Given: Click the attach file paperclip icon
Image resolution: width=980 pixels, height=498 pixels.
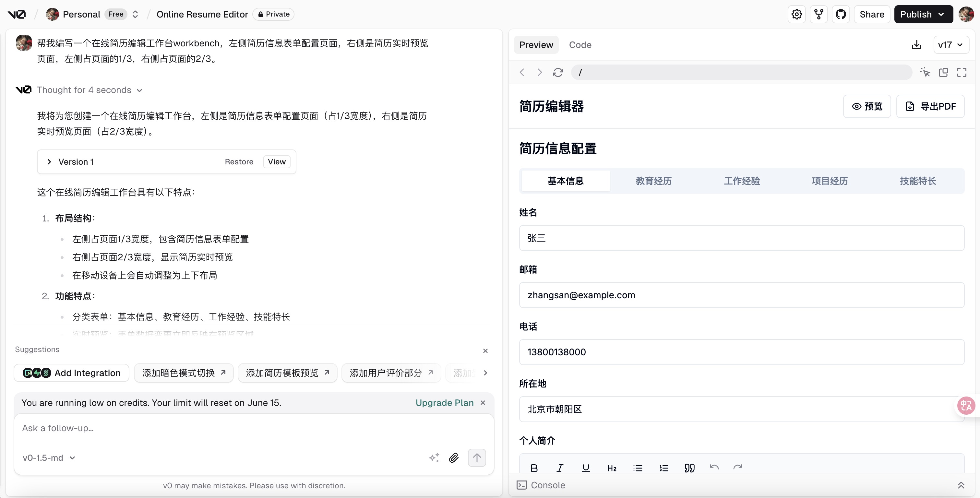Looking at the screenshot, I should [453, 458].
